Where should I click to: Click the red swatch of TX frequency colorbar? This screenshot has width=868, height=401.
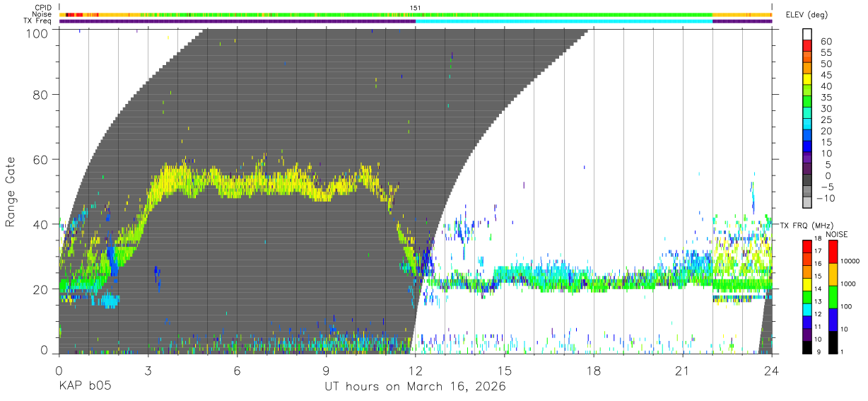807,246
